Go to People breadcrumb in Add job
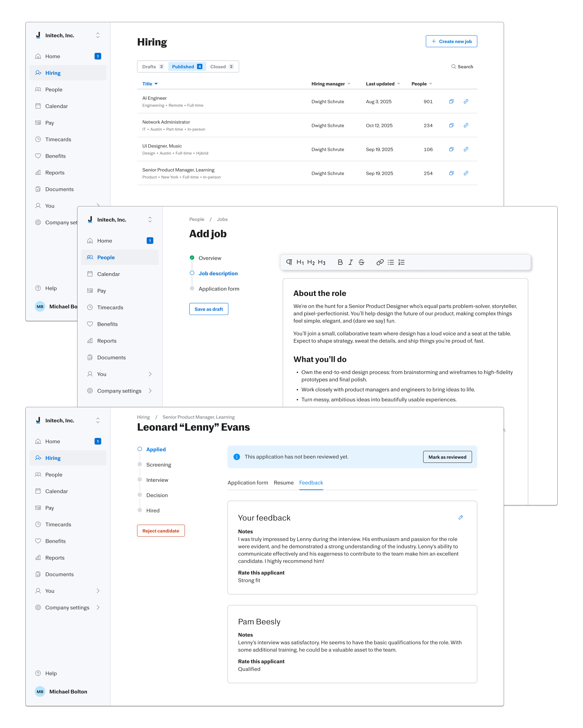The height and width of the screenshot is (728, 583). coord(197,219)
